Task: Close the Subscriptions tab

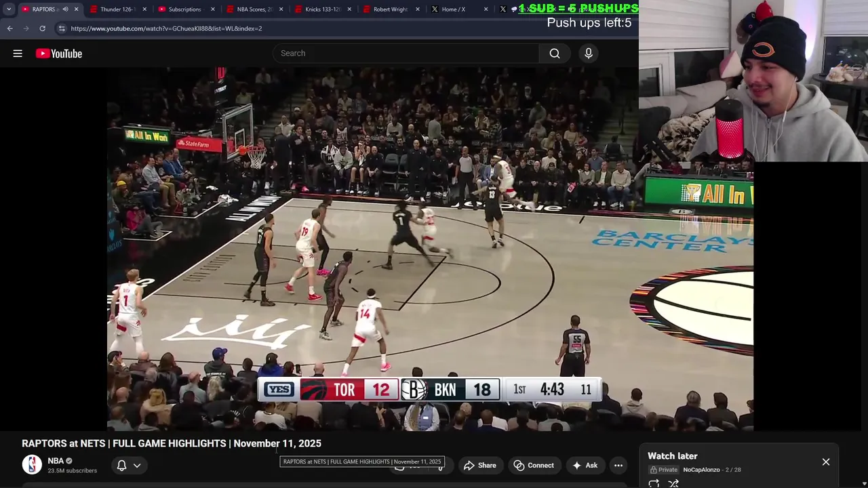Action: (213, 9)
